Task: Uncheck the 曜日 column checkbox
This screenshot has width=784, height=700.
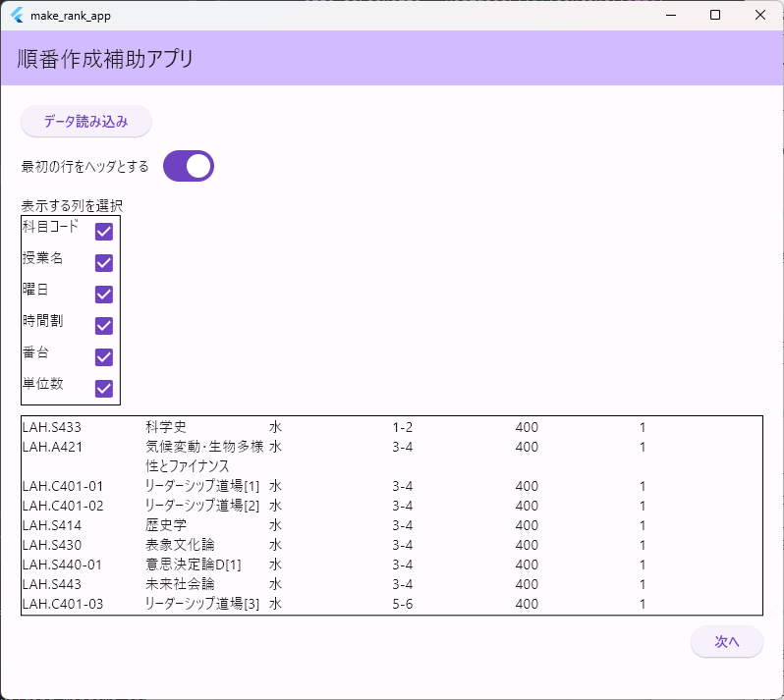Action: [104, 295]
